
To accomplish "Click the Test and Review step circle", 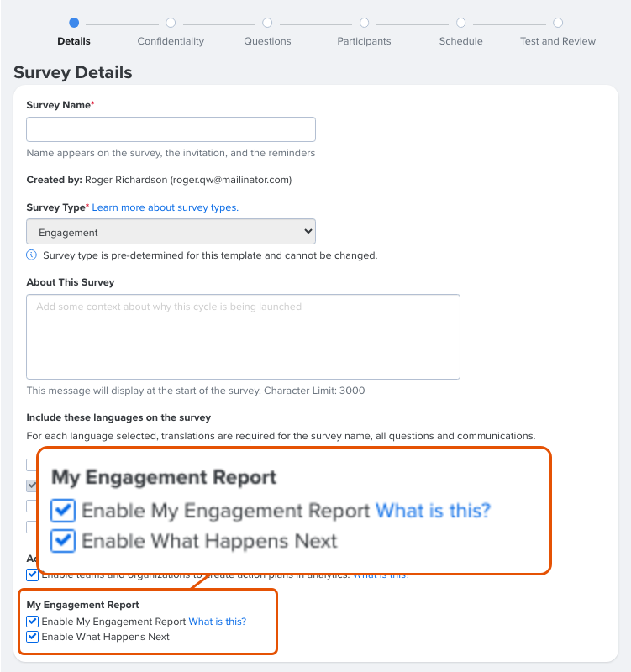I will point(558,23).
